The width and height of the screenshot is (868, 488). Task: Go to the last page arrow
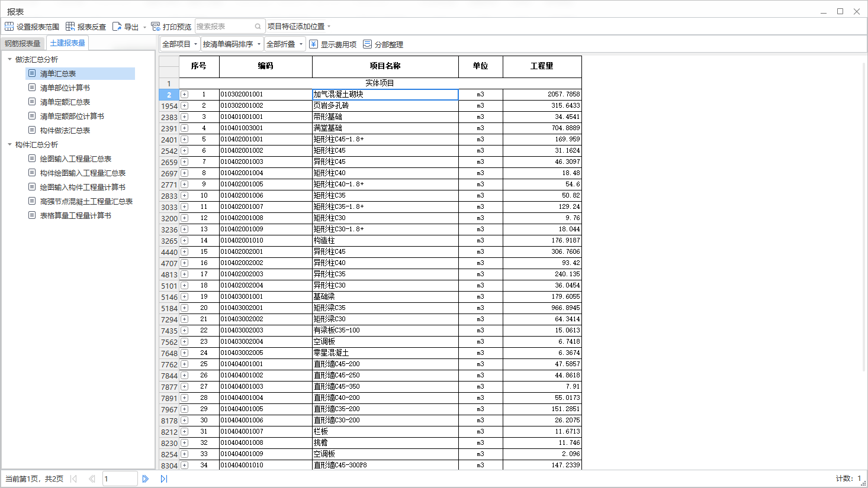(163, 479)
